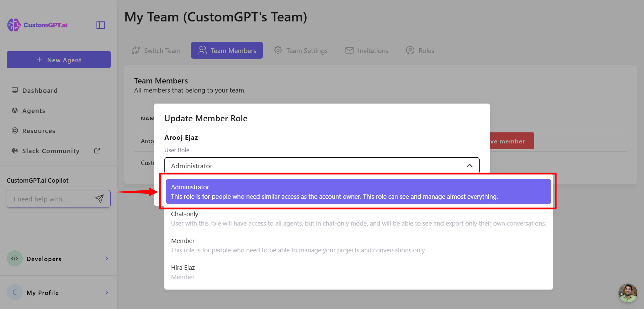
Task: Click the Developers code icon
Action: (x=15, y=258)
